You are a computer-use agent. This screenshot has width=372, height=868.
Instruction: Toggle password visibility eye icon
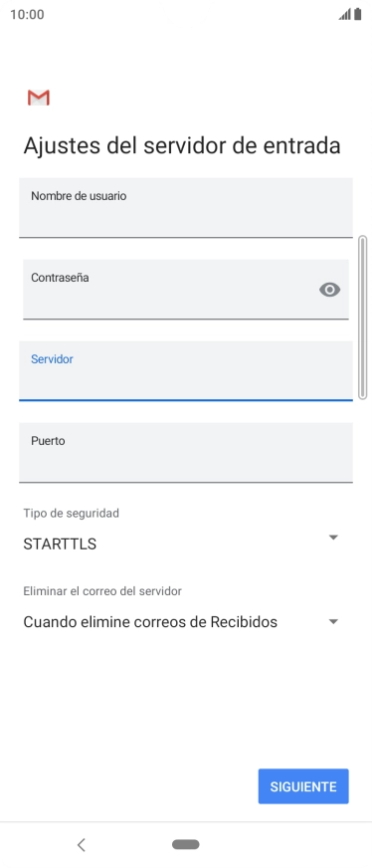[x=329, y=290]
